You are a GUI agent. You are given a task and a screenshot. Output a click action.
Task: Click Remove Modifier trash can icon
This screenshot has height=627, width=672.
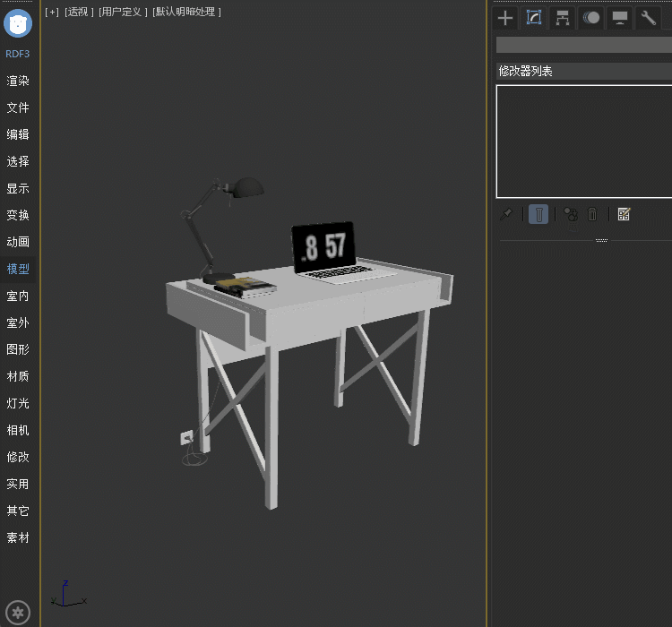pyautogui.click(x=592, y=214)
